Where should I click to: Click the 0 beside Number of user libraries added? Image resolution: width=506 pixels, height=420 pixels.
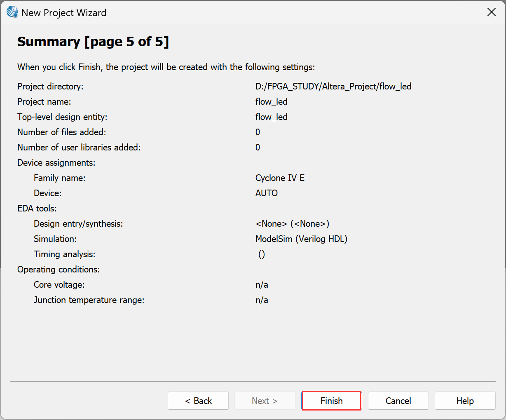point(258,148)
